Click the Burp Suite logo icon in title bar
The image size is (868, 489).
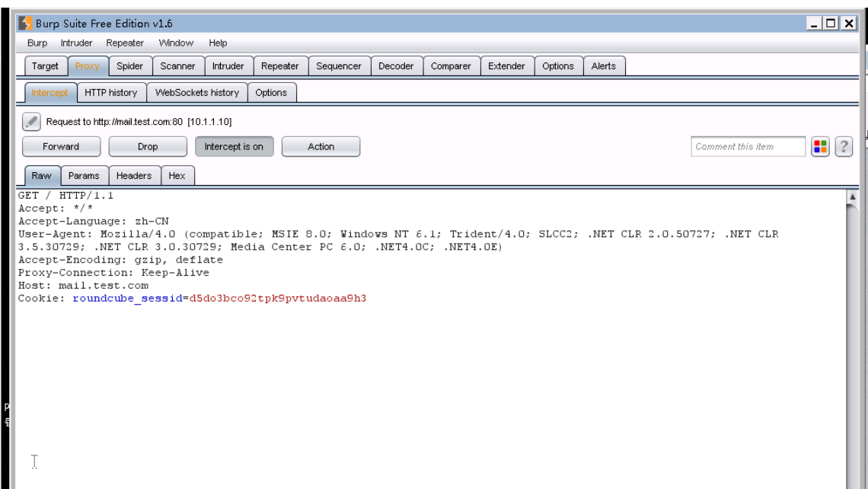(x=25, y=24)
